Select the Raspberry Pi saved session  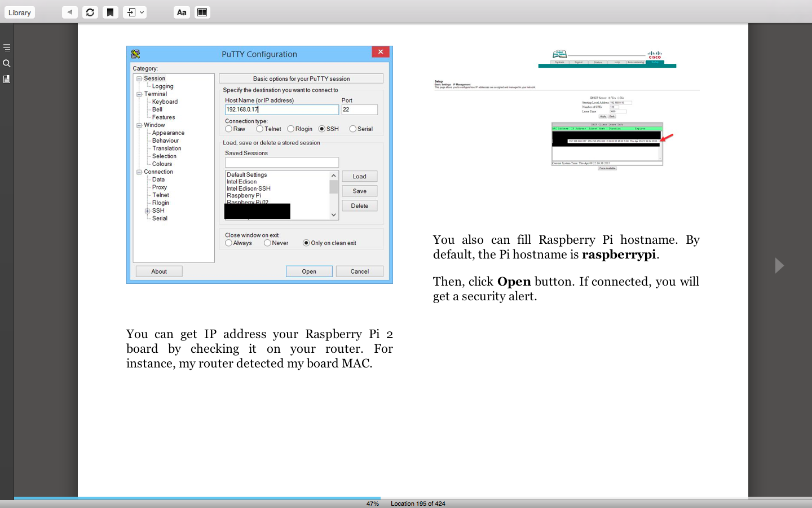pyautogui.click(x=244, y=195)
